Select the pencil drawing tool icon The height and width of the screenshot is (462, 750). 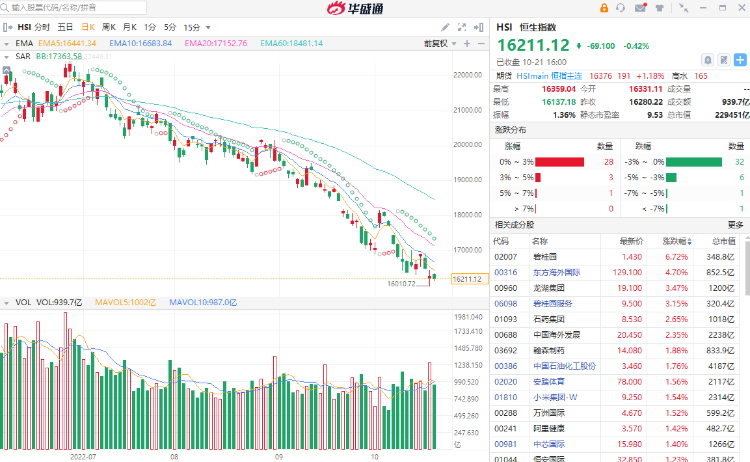[445, 27]
